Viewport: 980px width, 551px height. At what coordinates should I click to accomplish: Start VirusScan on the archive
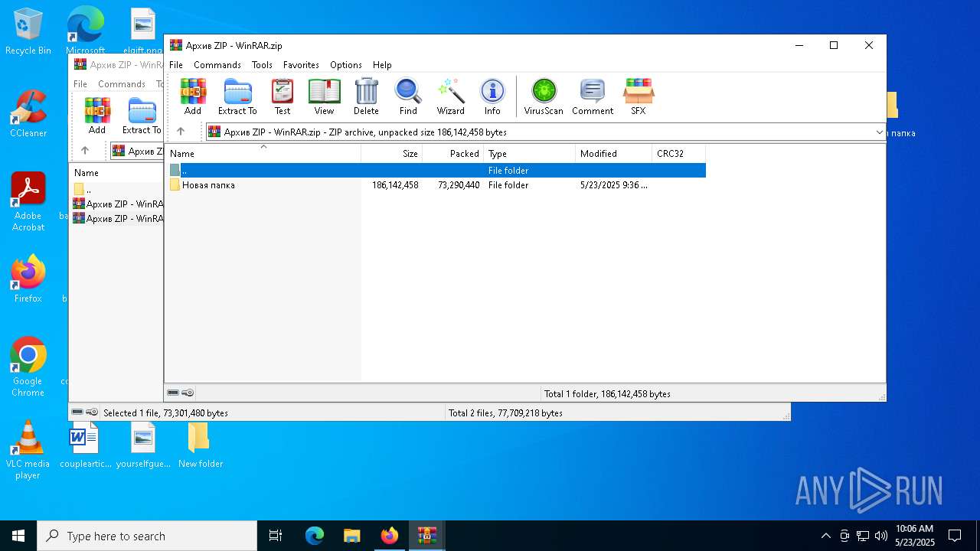point(544,96)
